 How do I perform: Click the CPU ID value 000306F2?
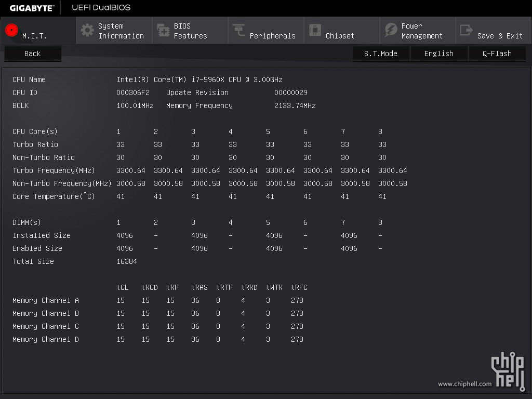(x=132, y=92)
